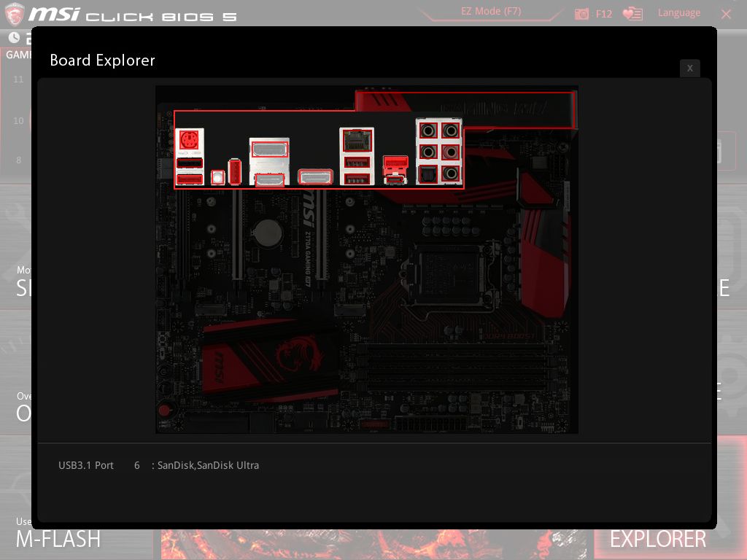Open the Language selector in the BIOS header

[679, 13]
